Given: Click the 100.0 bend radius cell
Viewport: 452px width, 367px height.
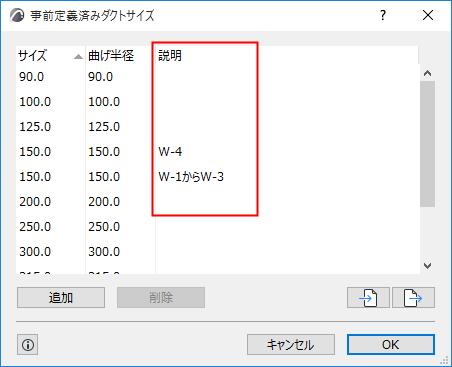Looking at the screenshot, I should 104,102.
